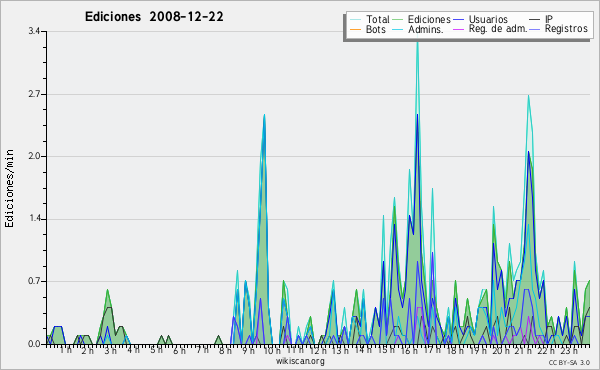This screenshot has width=600, height=370.
Task: Click the '12 h' x-axis label
Action: (318, 350)
